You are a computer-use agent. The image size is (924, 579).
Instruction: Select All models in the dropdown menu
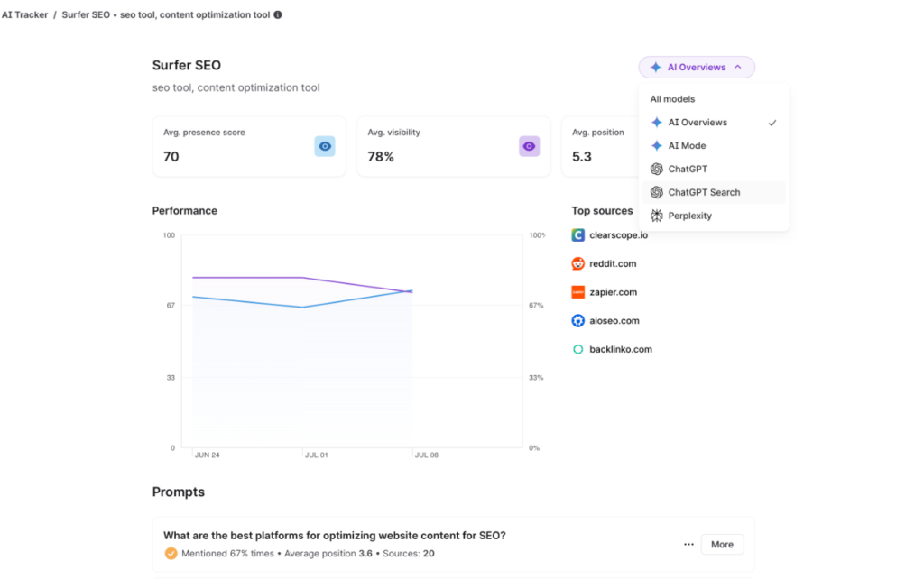point(672,98)
